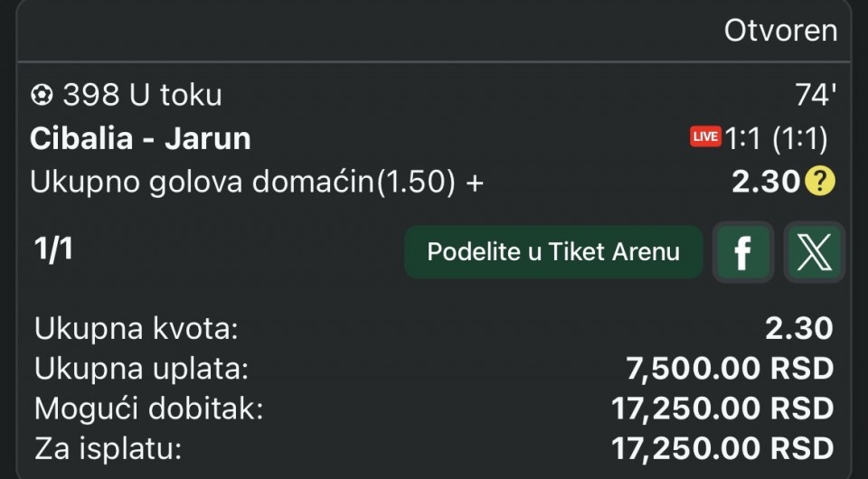Screen dimensions: 868x479
Task: Click the Otvoren ticket status label
Action: [780, 31]
